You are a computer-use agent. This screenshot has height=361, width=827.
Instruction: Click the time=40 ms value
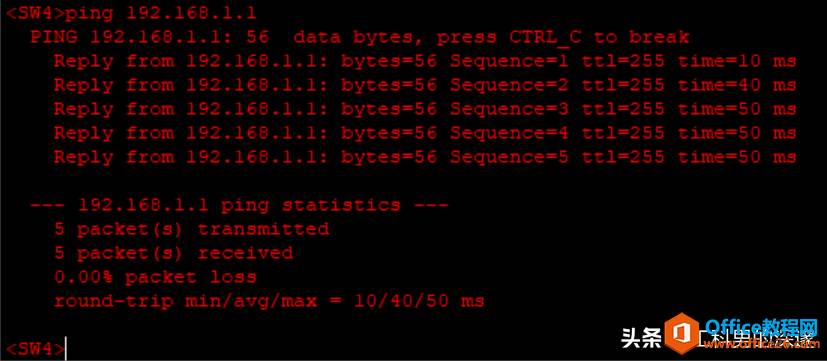click(737, 85)
